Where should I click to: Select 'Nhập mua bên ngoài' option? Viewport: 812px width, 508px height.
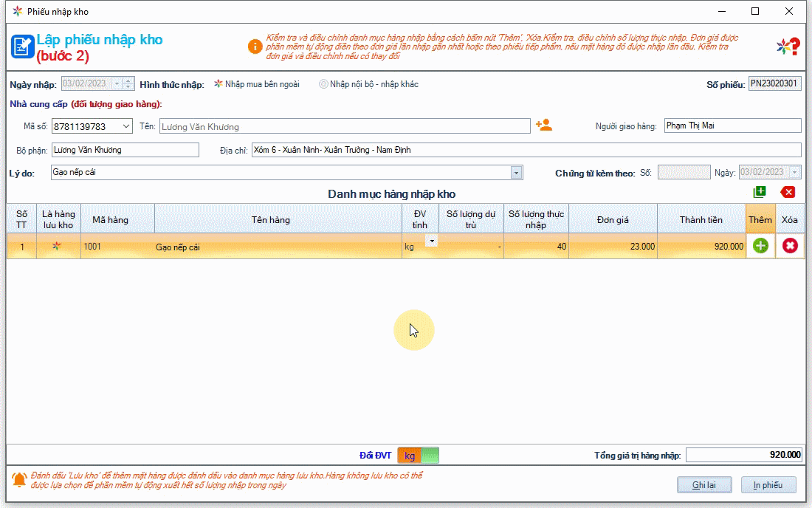point(219,84)
